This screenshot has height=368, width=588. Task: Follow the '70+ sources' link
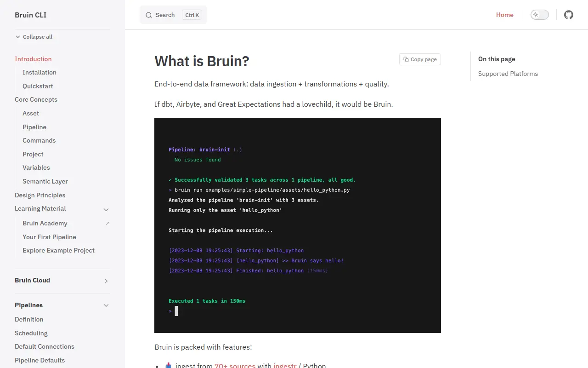235,366
